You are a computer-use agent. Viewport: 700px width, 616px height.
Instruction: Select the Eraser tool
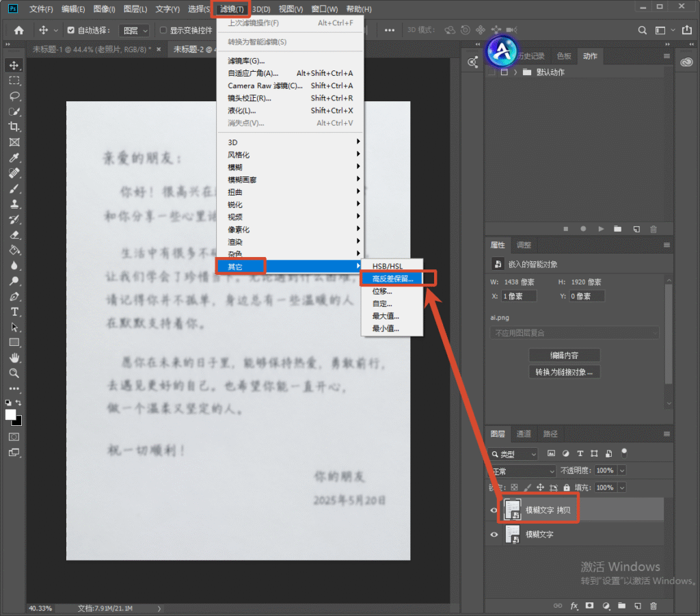coord(14,235)
